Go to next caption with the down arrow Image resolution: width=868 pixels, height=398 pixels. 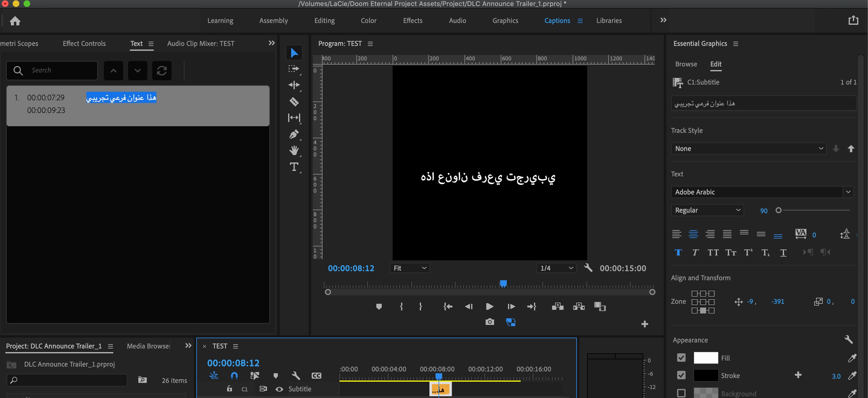click(137, 71)
